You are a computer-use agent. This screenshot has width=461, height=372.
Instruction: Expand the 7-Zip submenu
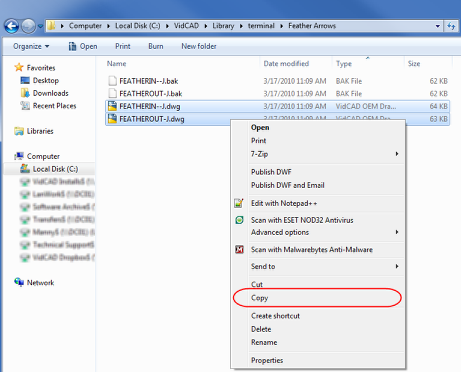(x=318, y=154)
